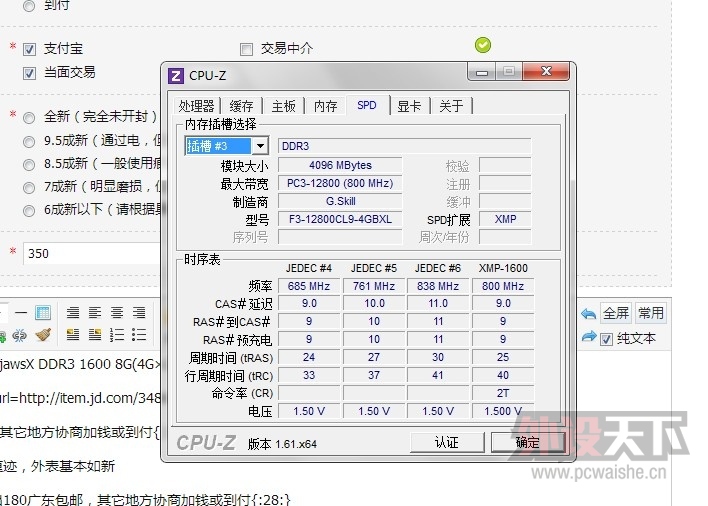
Task: Insert a bulleted list
Action: tap(139, 334)
